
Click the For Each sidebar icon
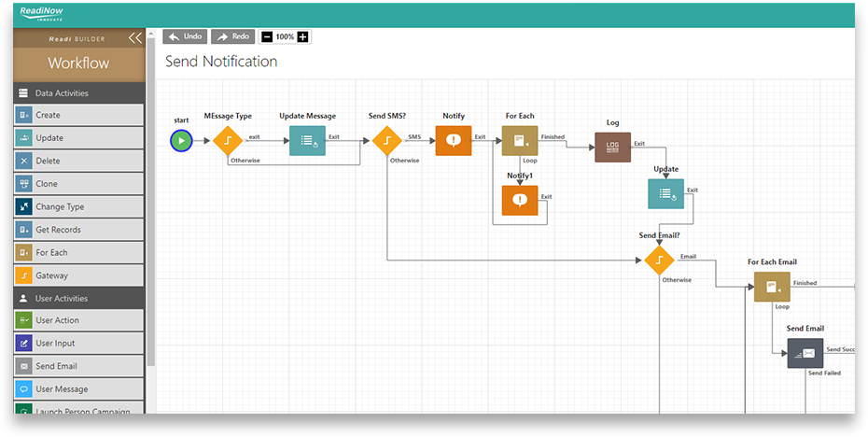pyautogui.click(x=24, y=252)
